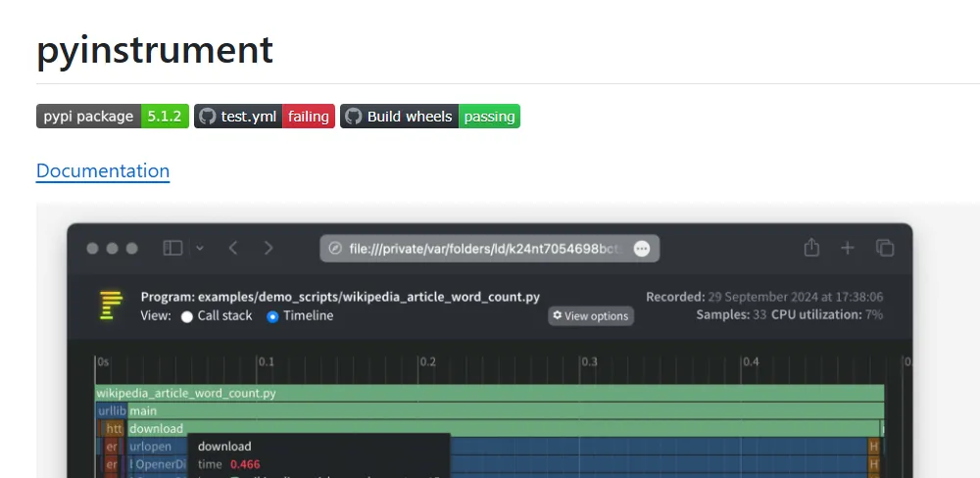Select the urllib frame block
Viewport: 980px width, 478px height.
point(112,410)
